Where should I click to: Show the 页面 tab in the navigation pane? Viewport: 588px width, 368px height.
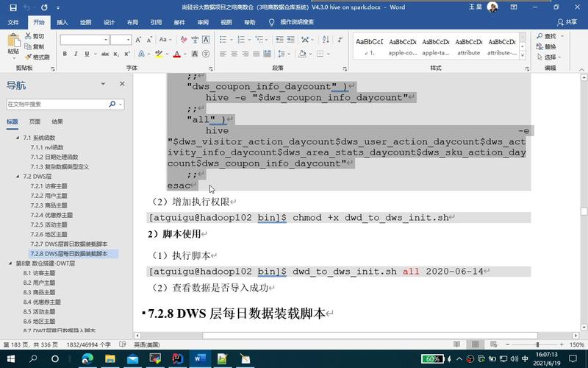tap(35, 121)
